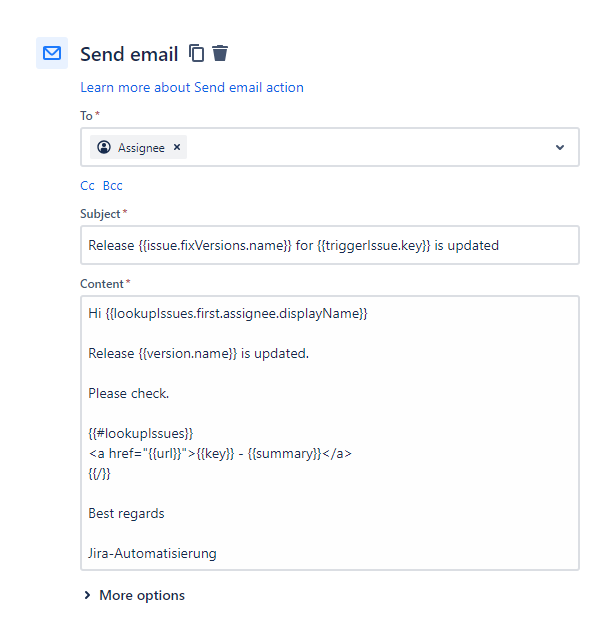Open the To recipients dropdown arrow
Image resolution: width=614 pixels, height=621 pixels.
pyautogui.click(x=560, y=147)
